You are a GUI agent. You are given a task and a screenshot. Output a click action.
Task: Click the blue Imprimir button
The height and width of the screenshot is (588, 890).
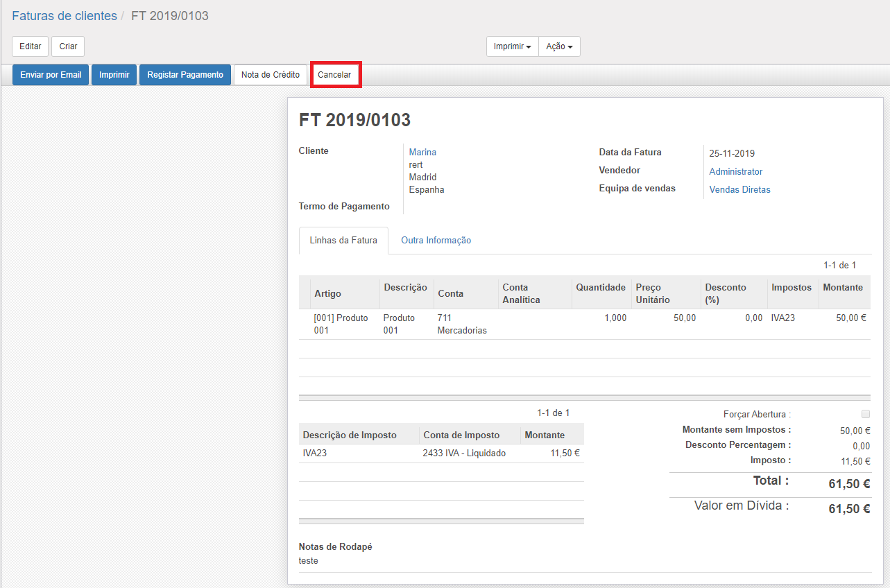pyautogui.click(x=114, y=75)
